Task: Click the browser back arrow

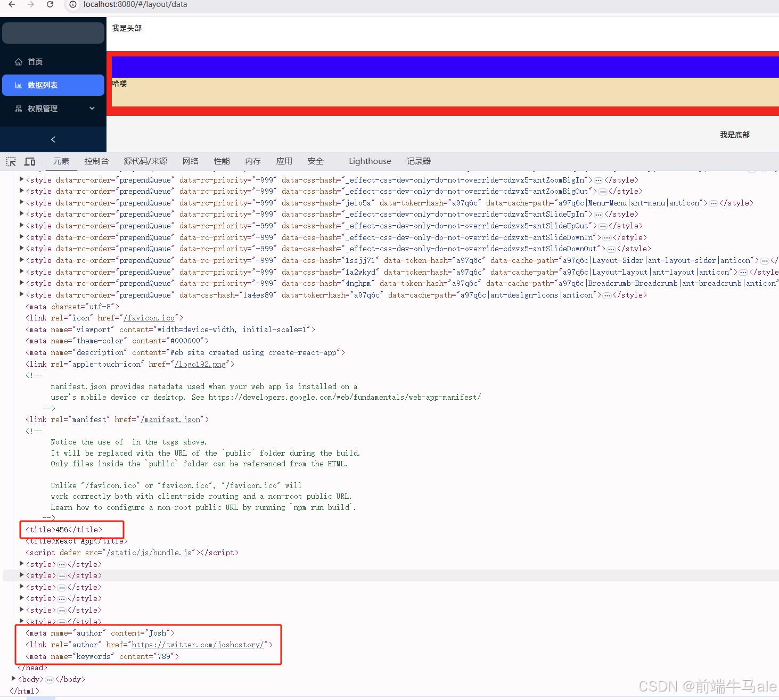Action: [12, 4]
